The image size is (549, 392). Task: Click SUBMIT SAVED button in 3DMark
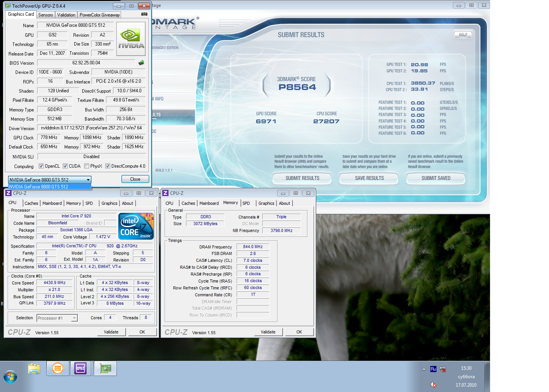436,178
